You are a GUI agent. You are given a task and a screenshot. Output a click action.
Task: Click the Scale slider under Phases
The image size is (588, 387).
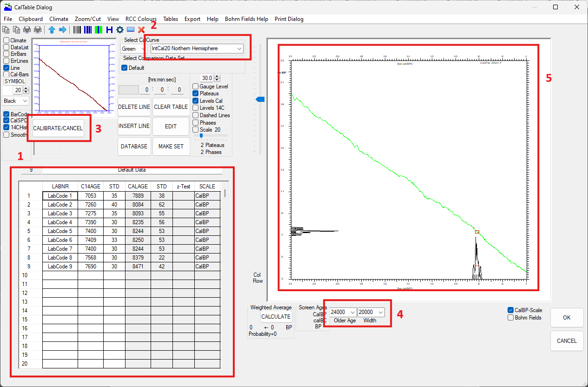[x=201, y=136]
